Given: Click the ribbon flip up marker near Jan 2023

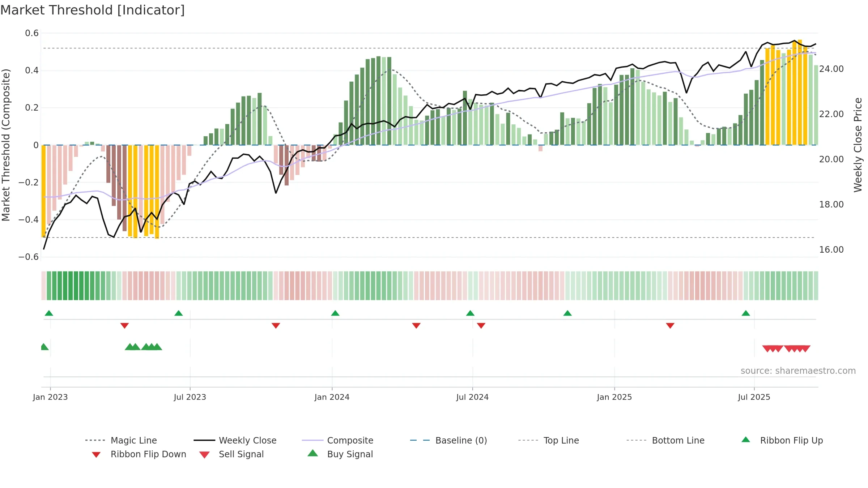Looking at the screenshot, I should tap(49, 313).
